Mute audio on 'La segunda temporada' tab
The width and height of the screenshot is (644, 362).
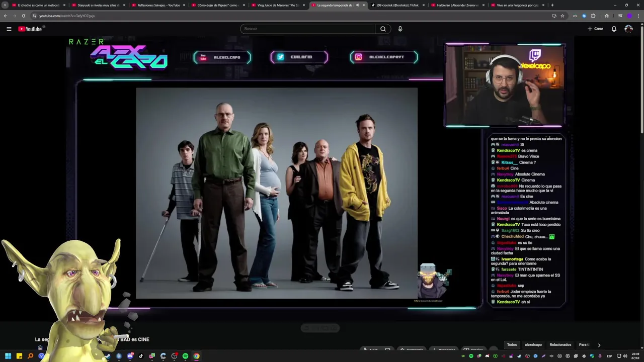pyautogui.click(x=358, y=5)
